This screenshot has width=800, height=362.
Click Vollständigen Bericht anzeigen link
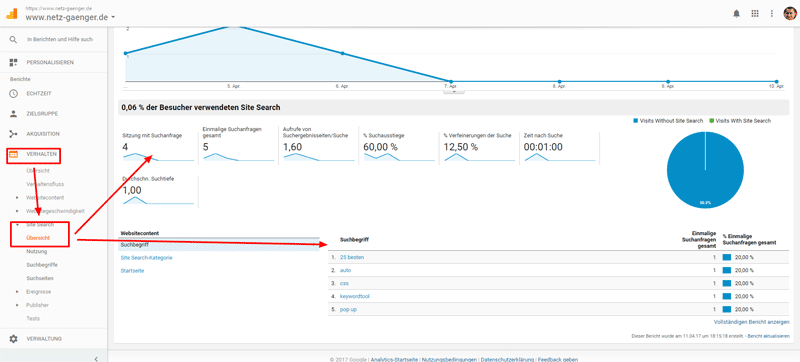752,322
